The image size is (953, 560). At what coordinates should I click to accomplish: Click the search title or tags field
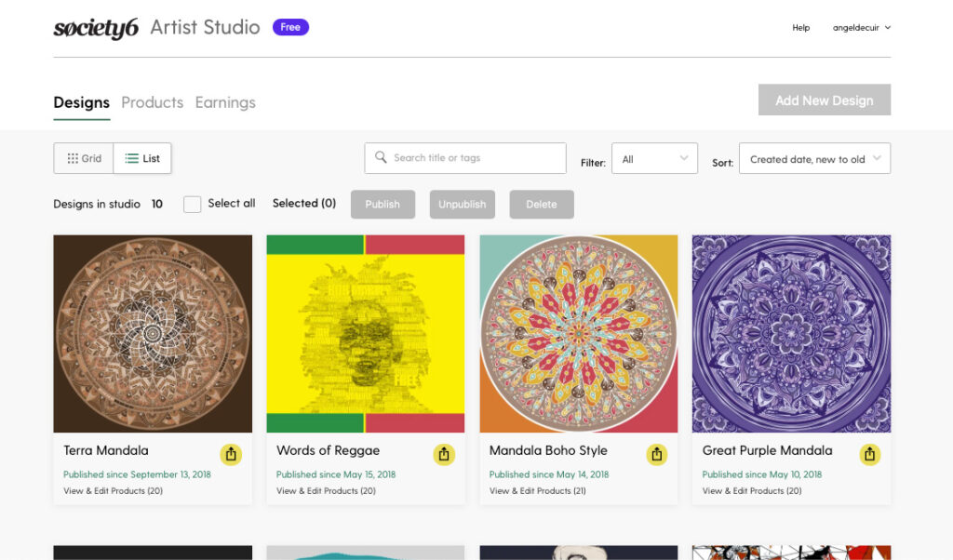(465, 158)
